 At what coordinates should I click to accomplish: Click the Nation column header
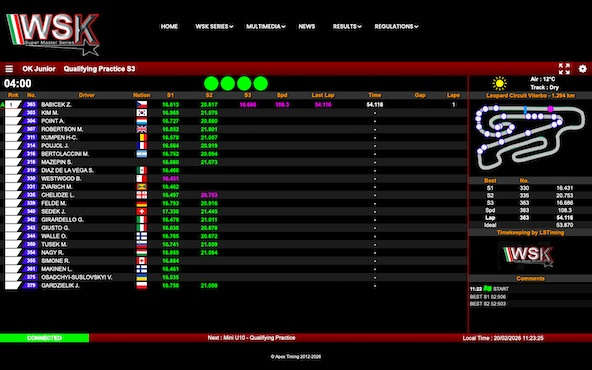click(142, 95)
